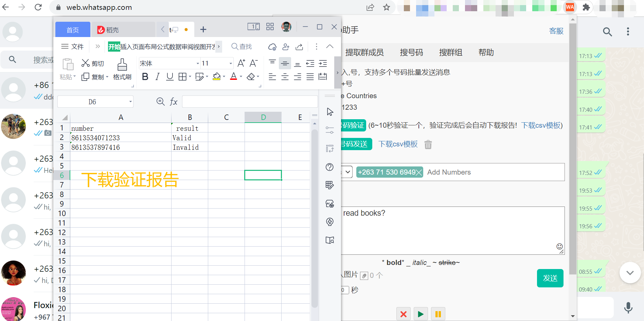Click the trash delete icon
This screenshot has height=321, width=644.
coord(428,144)
